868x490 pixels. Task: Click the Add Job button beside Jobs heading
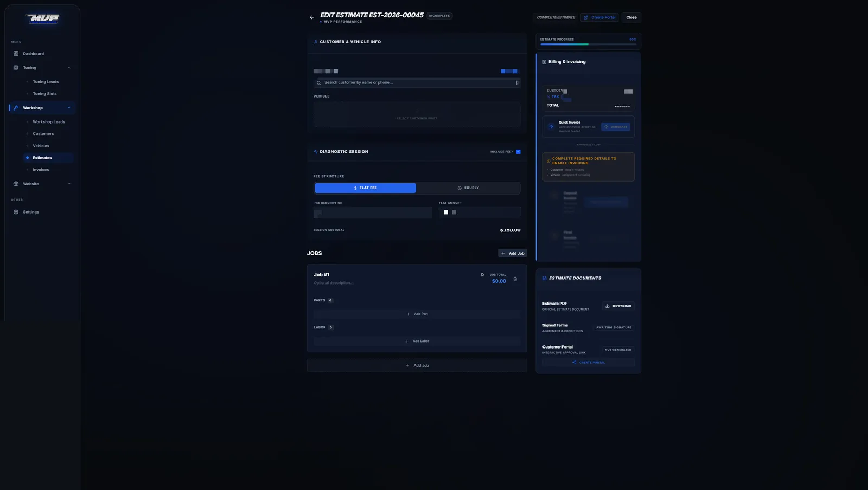tap(513, 253)
